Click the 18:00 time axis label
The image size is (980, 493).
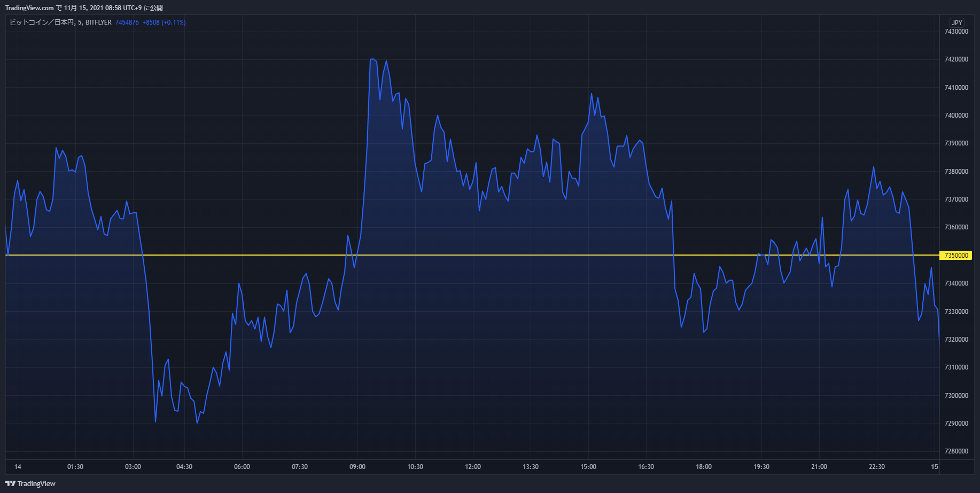tap(704, 467)
